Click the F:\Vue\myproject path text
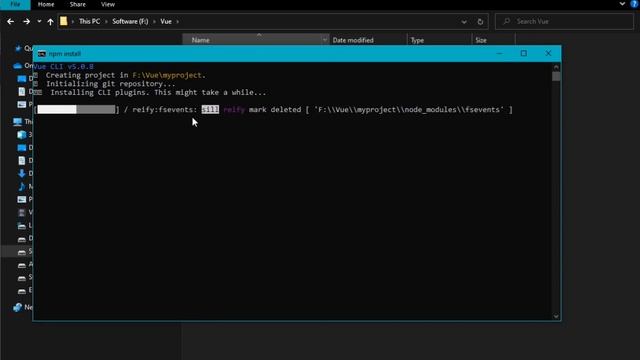Screen dimensions: 640x360 [x=167, y=75]
